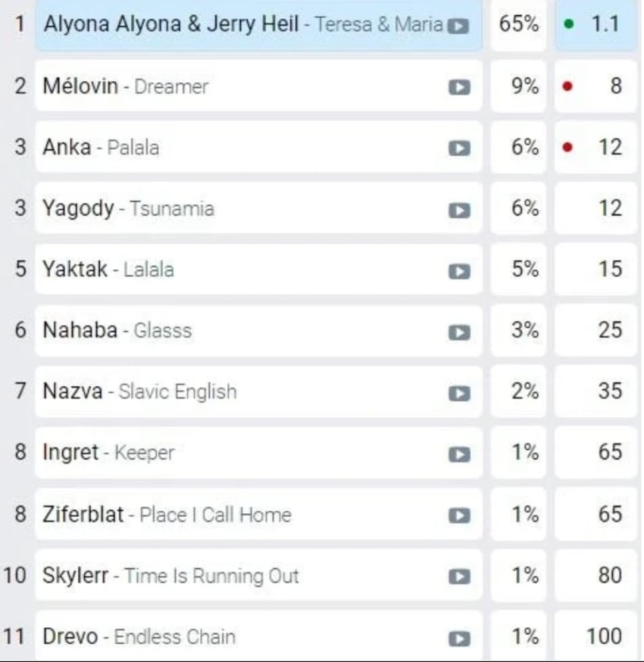Select the Anka odds cell with red dot
The height and width of the screenshot is (662, 644).
[595, 147]
